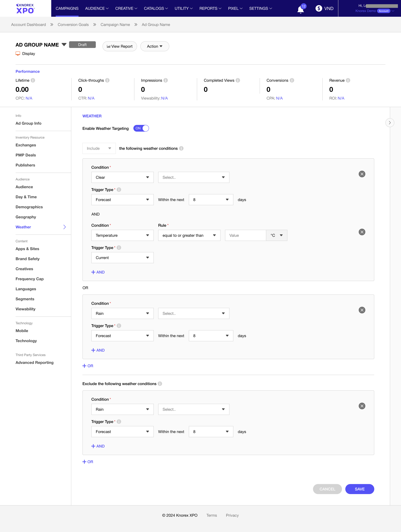The width and height of the screenshot is (401, 532).
Task: Open the equal to or greater than rule dropdown
Action: (x=189, y=235)
